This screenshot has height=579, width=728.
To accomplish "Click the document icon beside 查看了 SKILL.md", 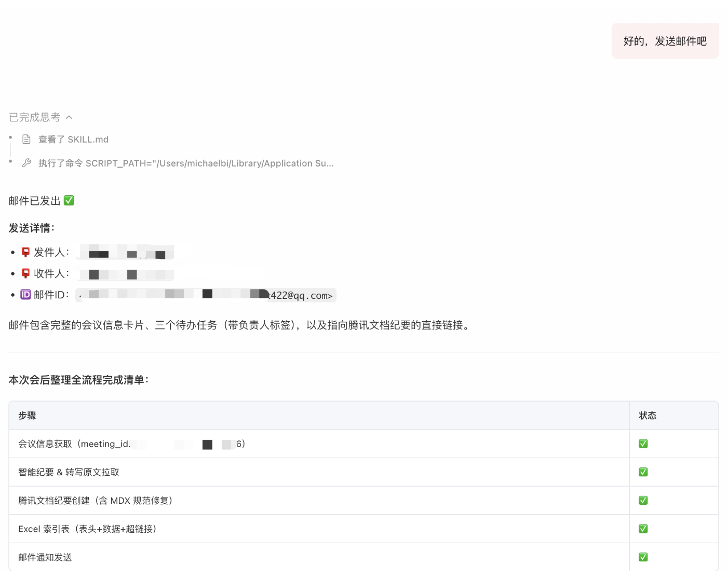I will [x=26, y=139].
